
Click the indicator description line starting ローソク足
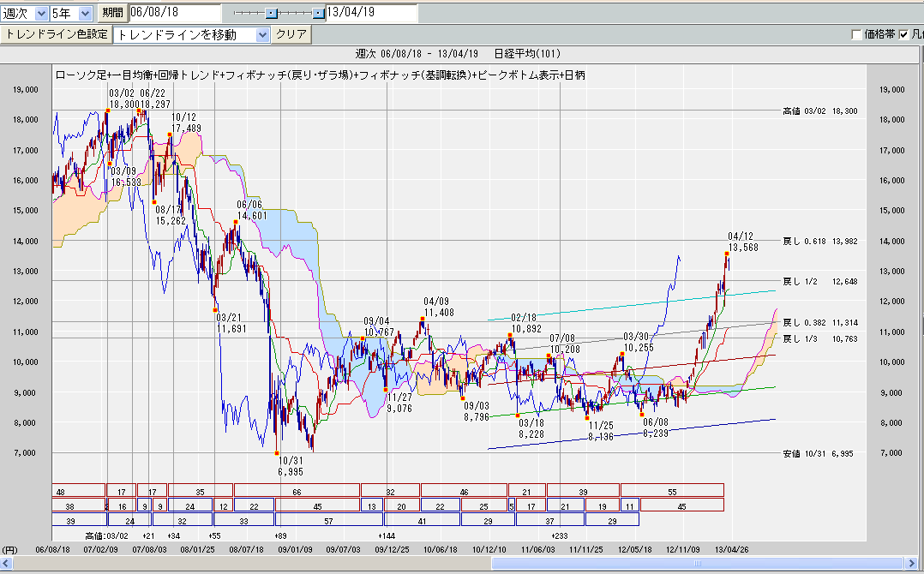coord(320,75)
